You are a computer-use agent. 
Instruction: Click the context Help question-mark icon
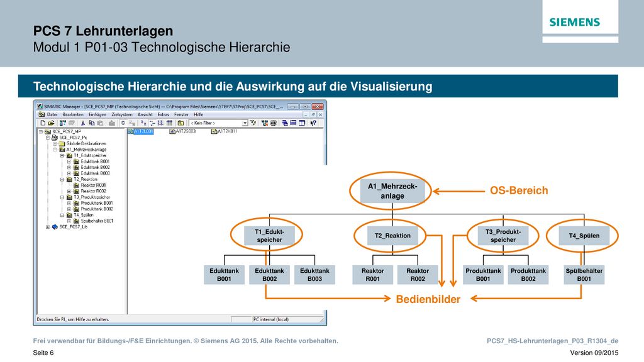(x=313, y=123)
